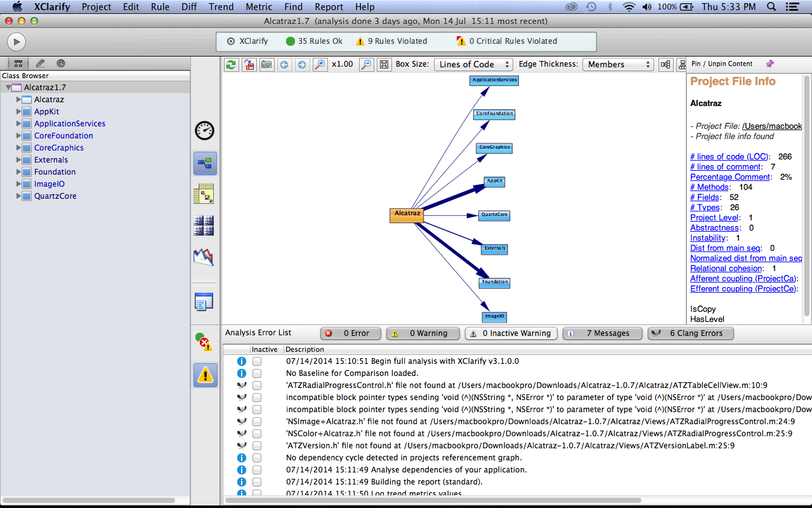The image size is (812, 508).
Task: Show rules status icon with red X
Action: (x=204, y=342)
